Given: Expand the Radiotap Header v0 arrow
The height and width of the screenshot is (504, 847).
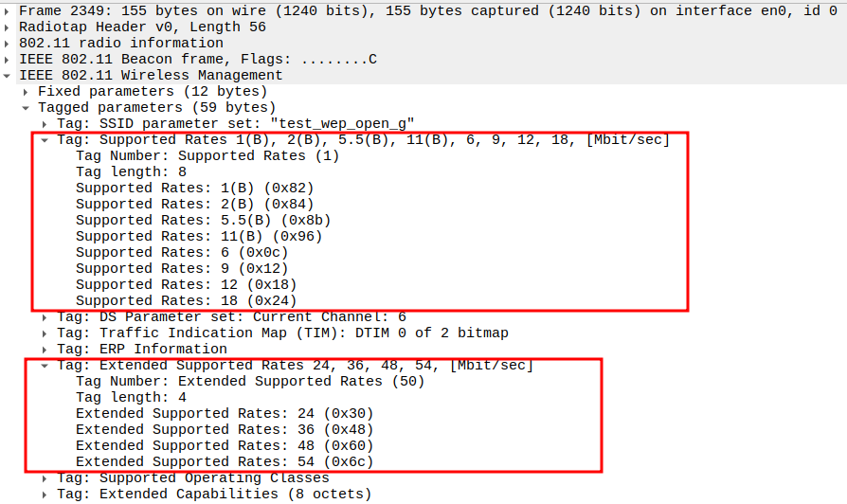Looking at the screenshot, I should pyautogui.click(x=8, y=27).
